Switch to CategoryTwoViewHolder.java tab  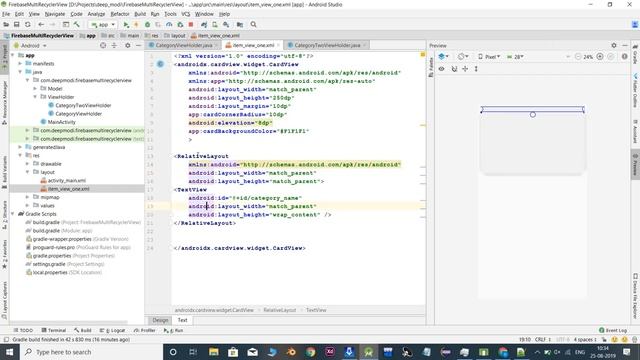(x=327, y=45)
